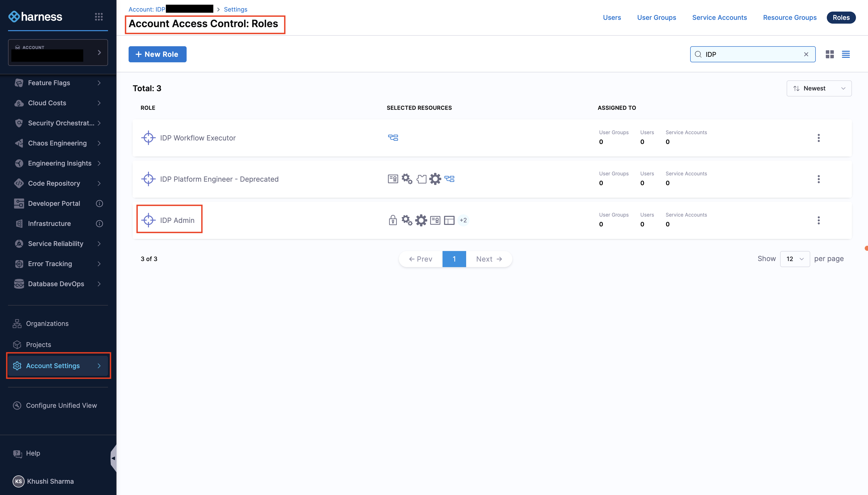Image resolution: width=868 pixels, height=495 pixels.
Task: Switch to list view layout
Action: click(846, 54)
